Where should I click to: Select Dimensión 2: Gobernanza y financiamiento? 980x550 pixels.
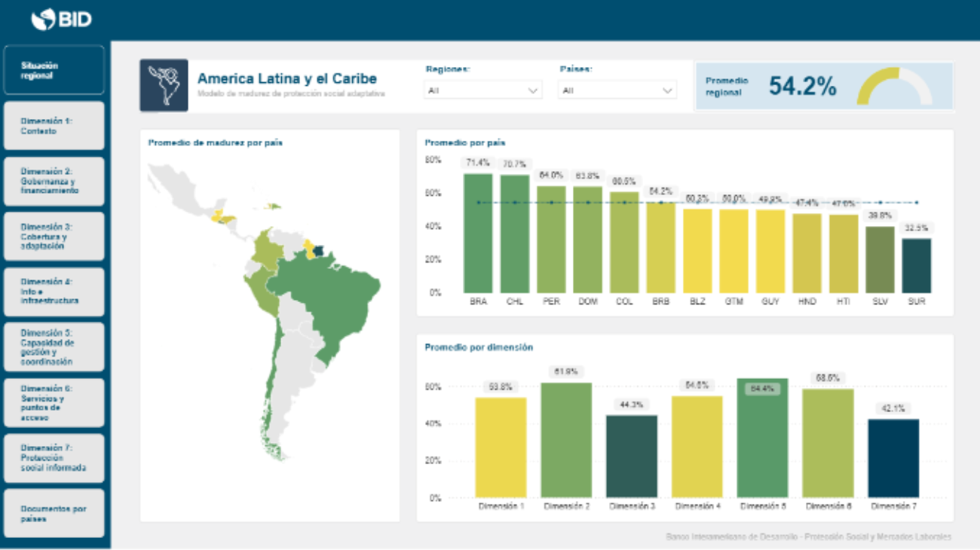[x=54, y=181]
